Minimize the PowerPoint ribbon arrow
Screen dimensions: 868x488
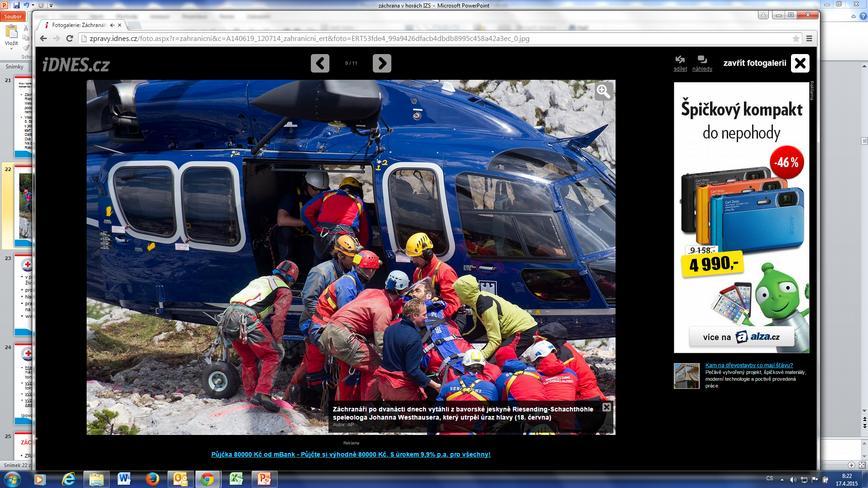coord(854,16)
